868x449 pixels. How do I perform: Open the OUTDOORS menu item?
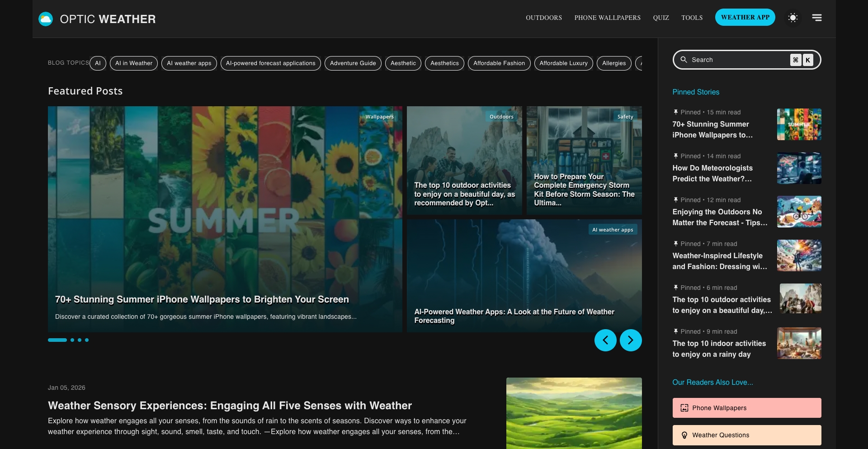click(543, 18)
